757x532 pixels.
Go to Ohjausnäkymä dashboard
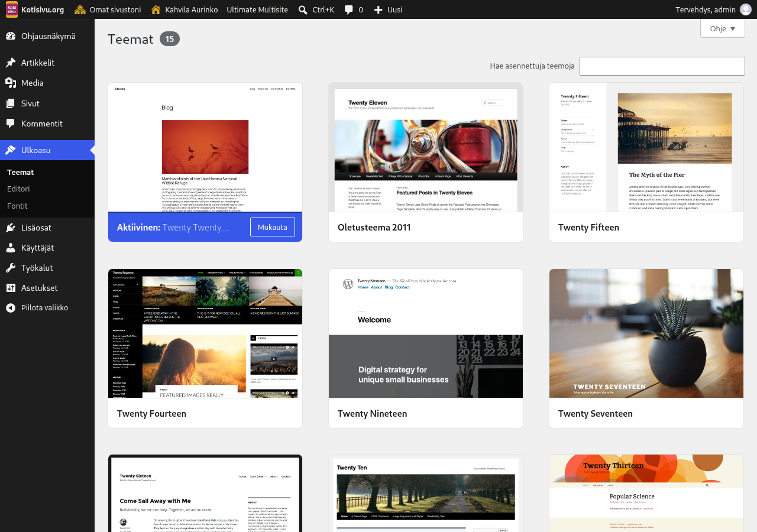click(47, 36)
